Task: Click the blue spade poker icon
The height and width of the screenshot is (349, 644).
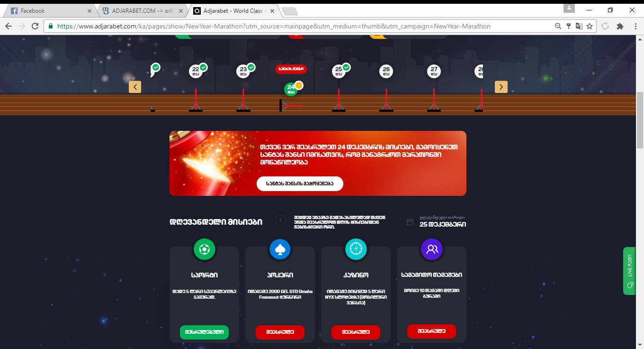Action: click(280, 249)
